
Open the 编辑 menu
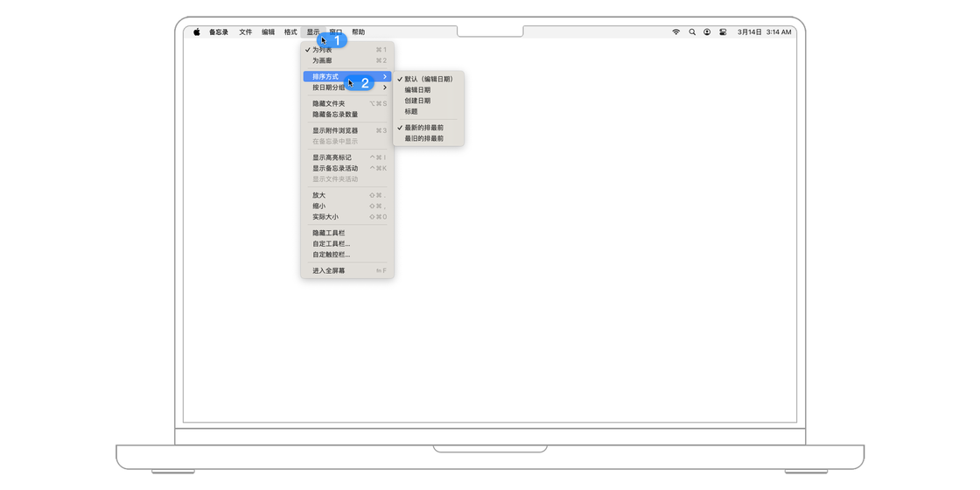pyautogui.click(x=268, y=31)
